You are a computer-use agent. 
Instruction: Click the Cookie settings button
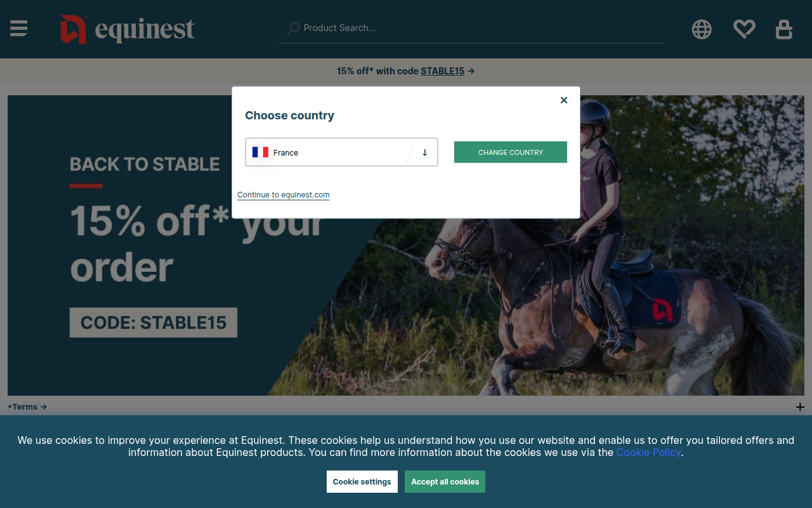(x=362, y=482)
